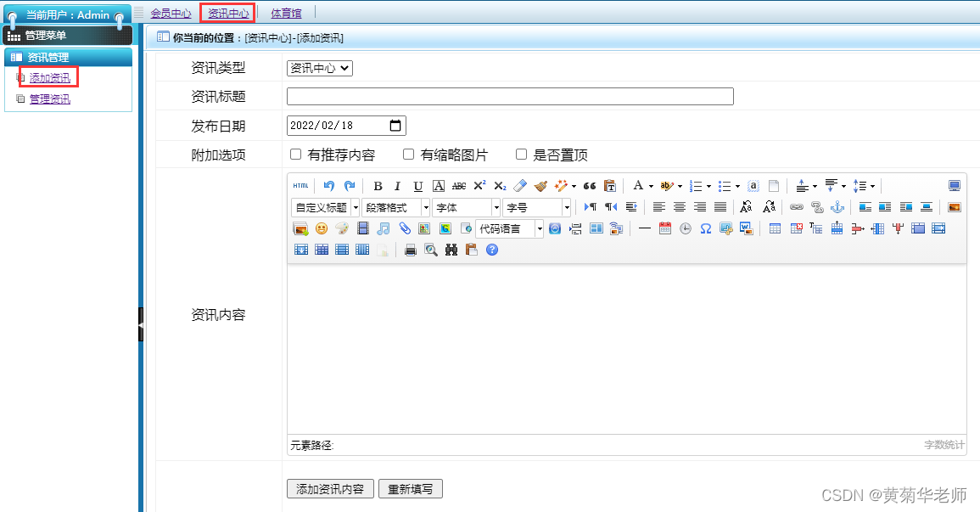
Task: Insert music
Action: 384,228
